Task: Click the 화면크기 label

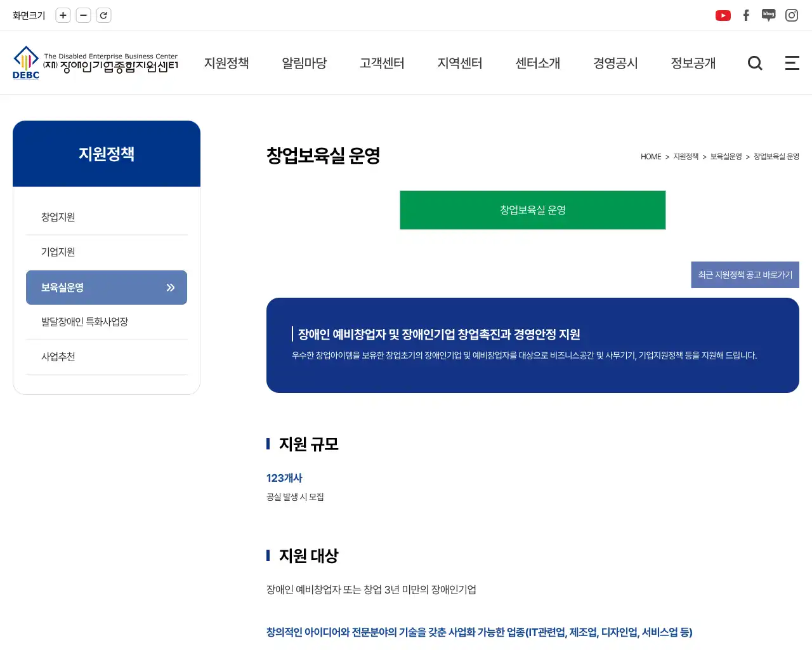Action: [29, 15]
